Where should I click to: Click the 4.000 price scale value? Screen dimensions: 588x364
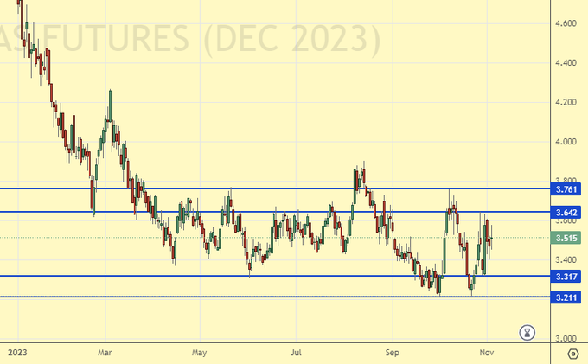tap(568, 142)
